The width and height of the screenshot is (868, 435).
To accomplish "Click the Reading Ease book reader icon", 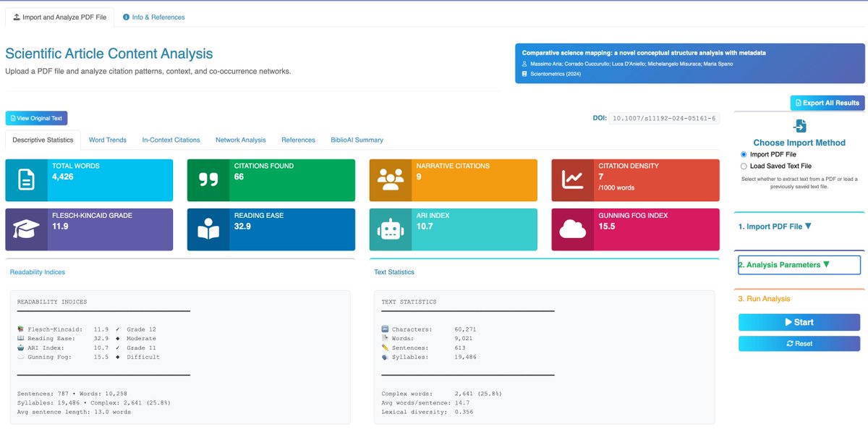I will coord(208,229).
